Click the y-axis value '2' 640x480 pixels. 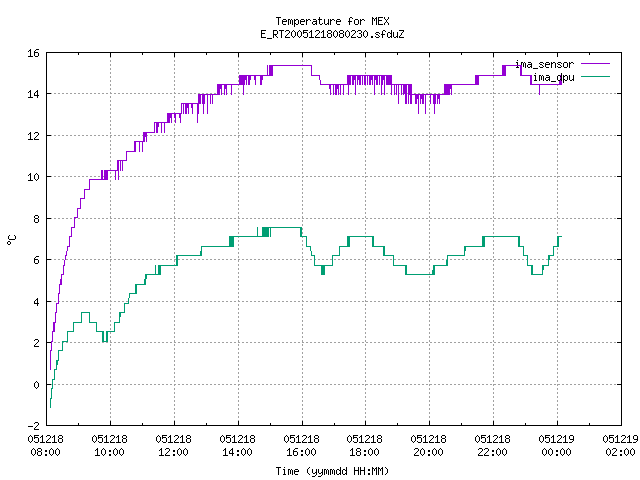pos(36,343)
